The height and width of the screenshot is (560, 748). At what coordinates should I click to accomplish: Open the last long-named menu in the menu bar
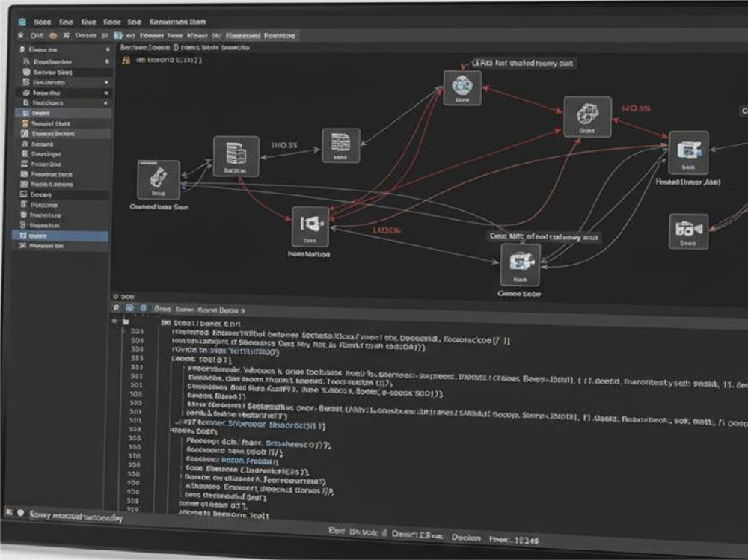177,22
